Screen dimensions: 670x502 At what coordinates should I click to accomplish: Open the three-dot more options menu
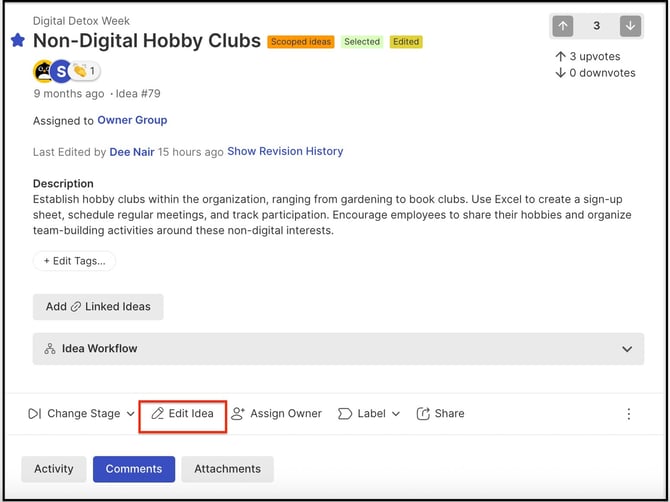(628, 414)
